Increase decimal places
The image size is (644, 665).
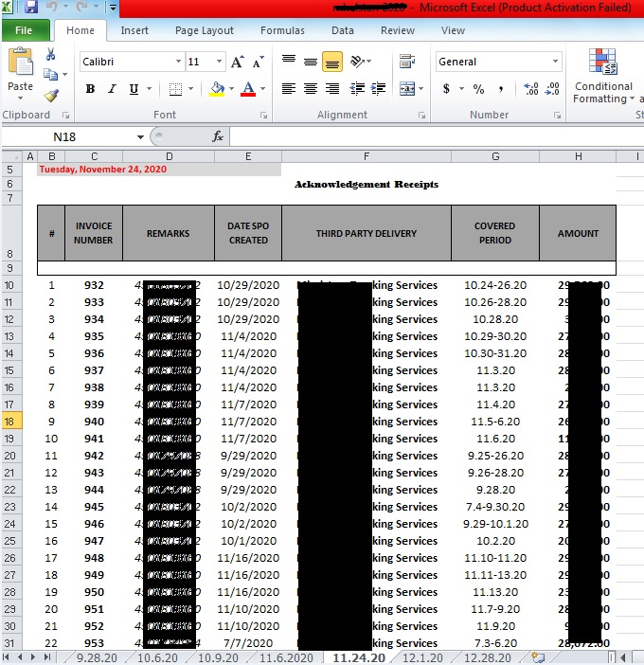coord(530,89)
